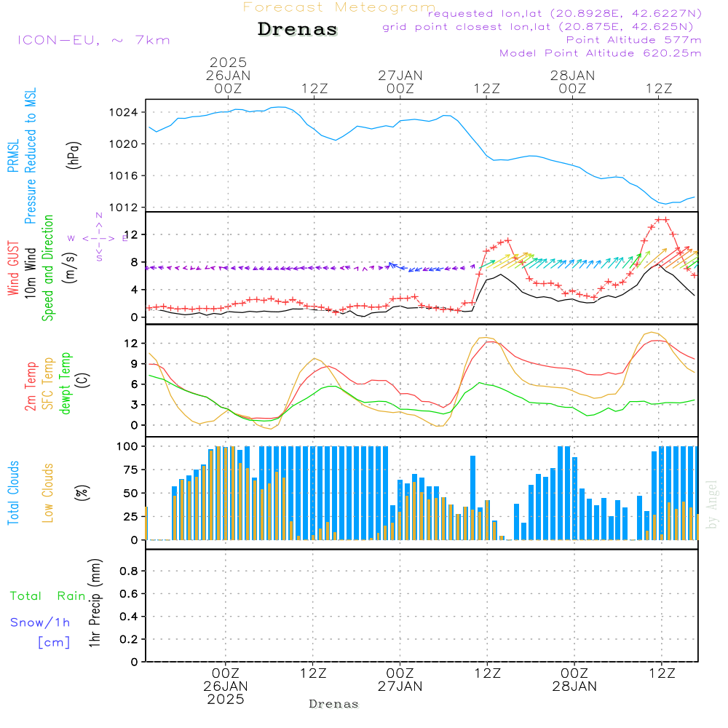The height and width of the screenshot is (728, 728).
Task: Select the 'grid point closest lon,lat' line
Action: pos(538,27)
